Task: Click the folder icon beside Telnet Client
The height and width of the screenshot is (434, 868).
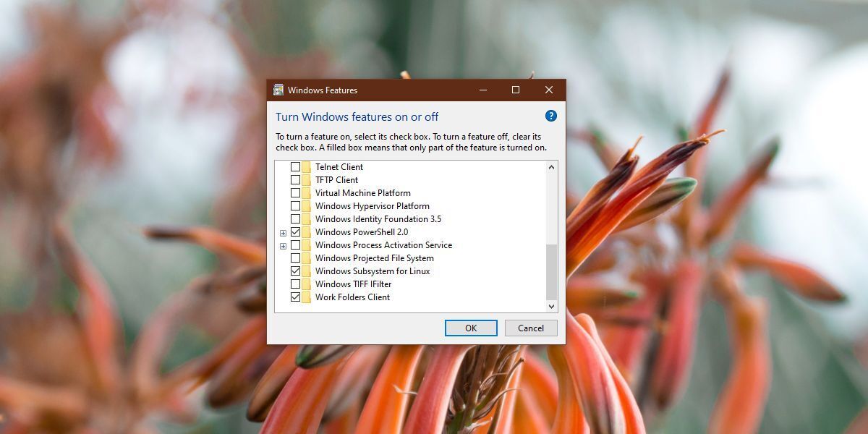Action: (x=306, y=166)
